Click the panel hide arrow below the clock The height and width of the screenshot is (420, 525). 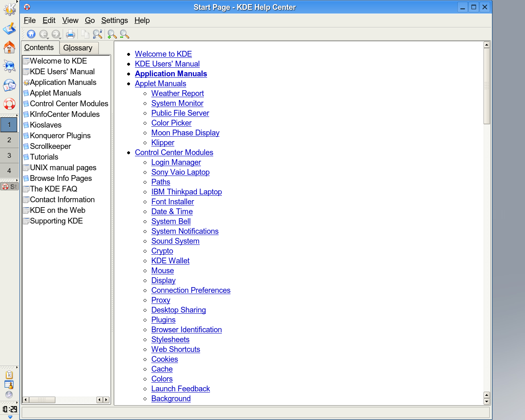(x=10, y=417)
